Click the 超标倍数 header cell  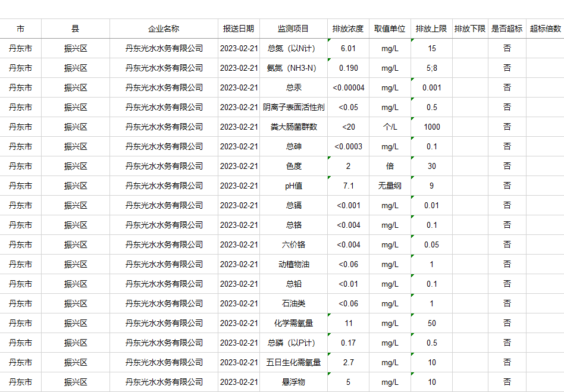click(x=546, y=29)
